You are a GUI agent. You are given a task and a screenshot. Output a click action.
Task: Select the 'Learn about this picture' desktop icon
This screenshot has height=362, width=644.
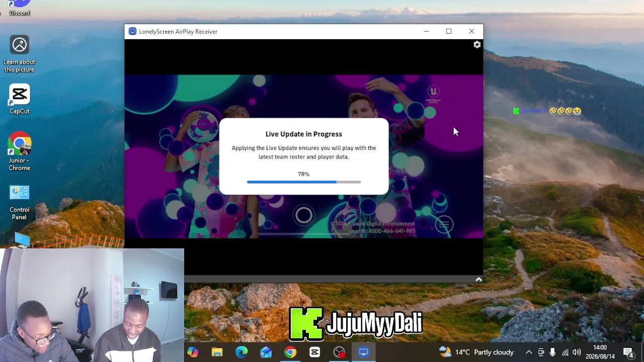point(20,54)
